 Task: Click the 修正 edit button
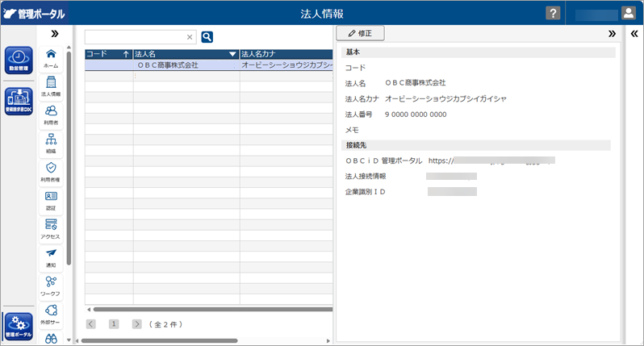tap(360, 33)
